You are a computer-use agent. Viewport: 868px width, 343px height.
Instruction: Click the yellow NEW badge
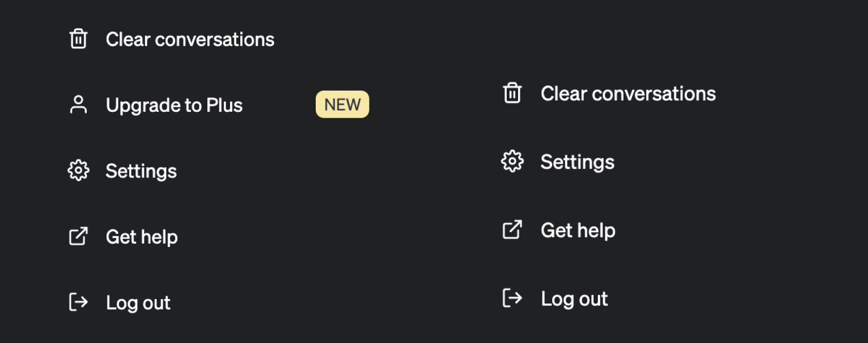(342, 104)
